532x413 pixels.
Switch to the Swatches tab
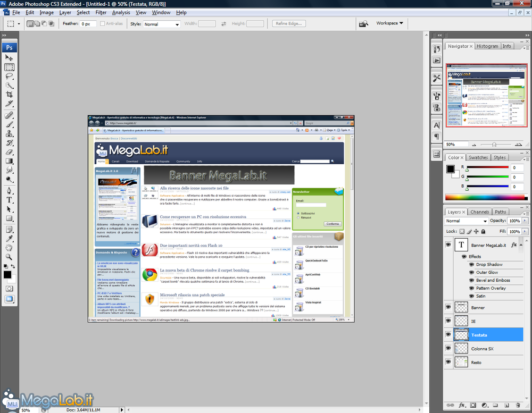click(478, 157)
